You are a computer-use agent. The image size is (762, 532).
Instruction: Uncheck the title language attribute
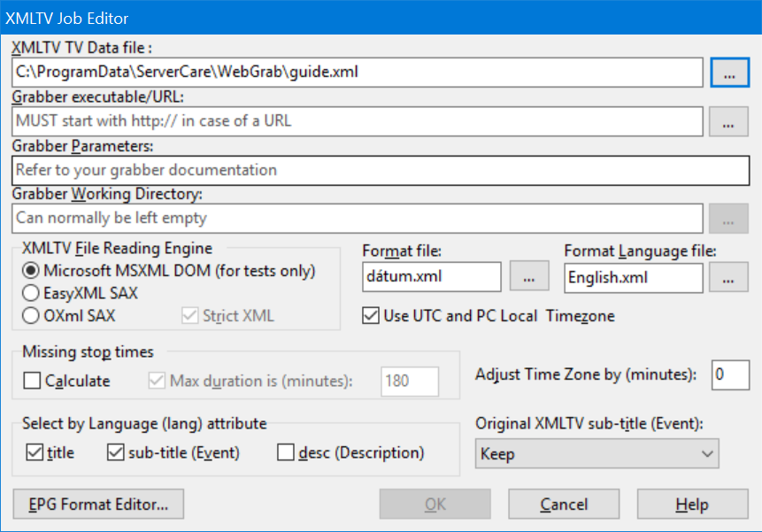click(35, 452)
